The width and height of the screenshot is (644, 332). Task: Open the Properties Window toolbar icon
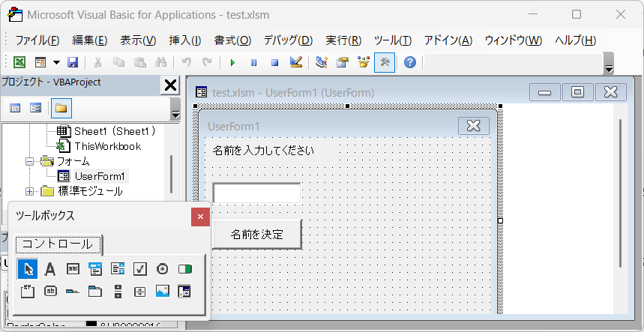[343, 63]
